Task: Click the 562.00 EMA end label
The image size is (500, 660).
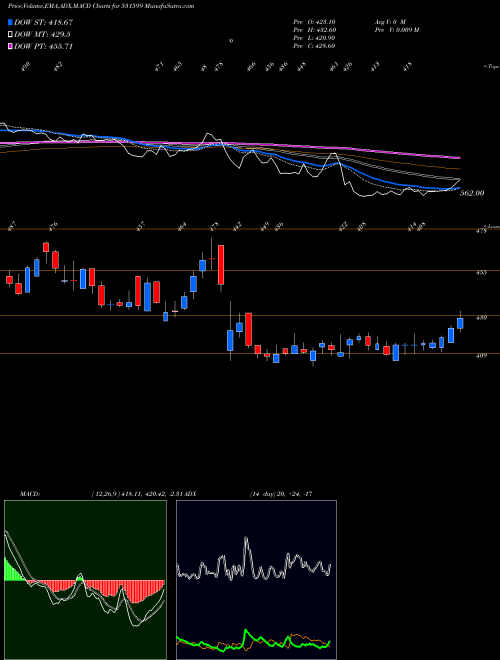Action: tap(472, 193)
